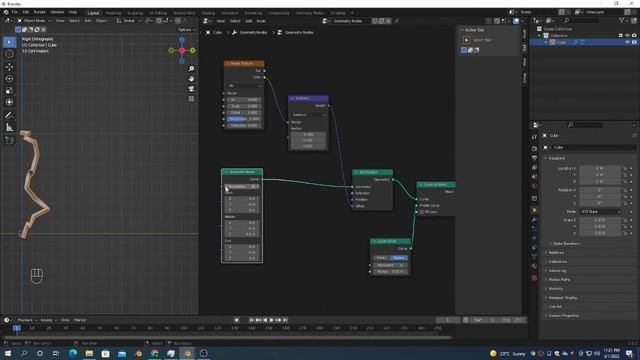Screen dimensions: 640x360
Task: Hide the Cube in outliner viewport
Action: point(627,42)
